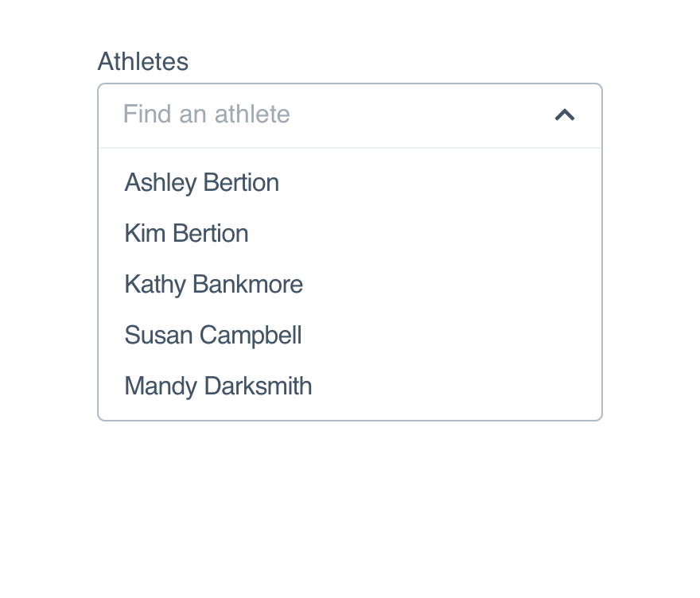Select Susan Campbell option
This screenshot has width=700, height=598.
coord(350,335)
